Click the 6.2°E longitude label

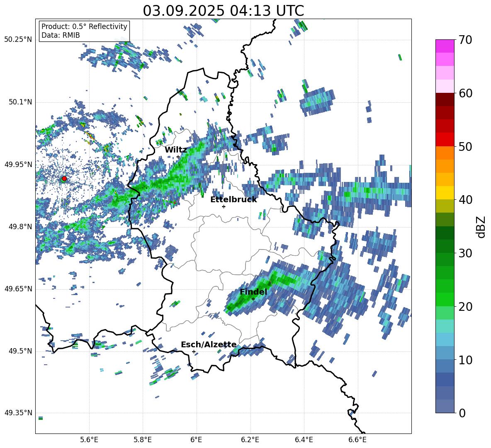(250, 440)
